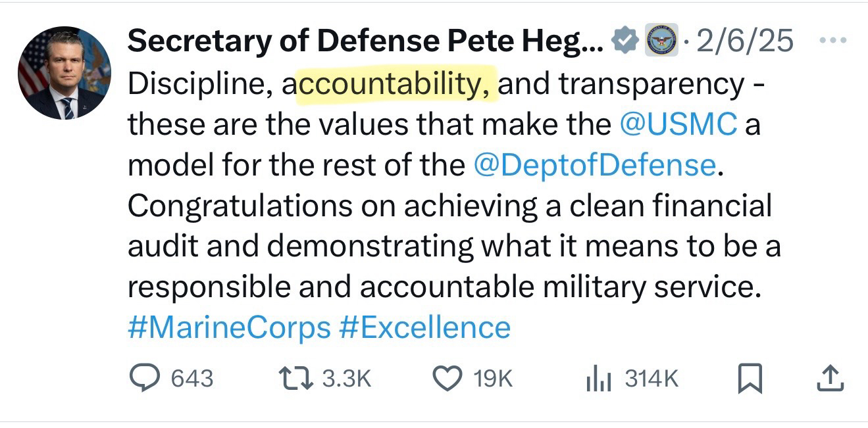
Task: Click the #MarineCorps hashtag
Action: tap(228, 327)
